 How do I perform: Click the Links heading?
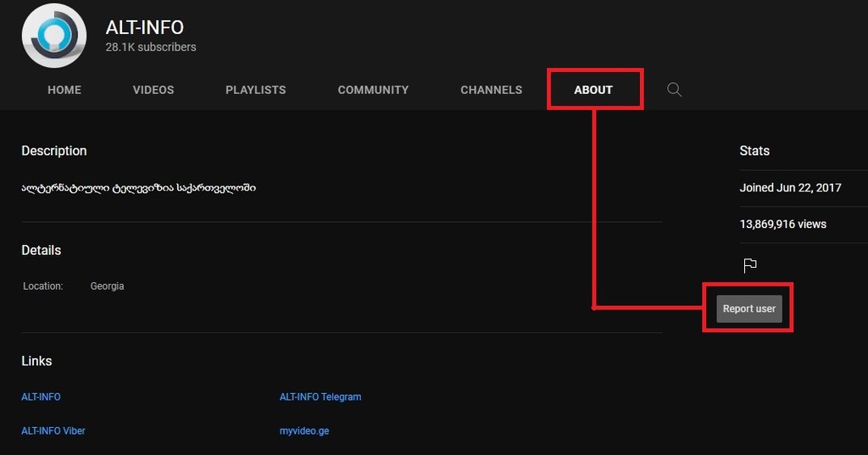pos(36,361)
